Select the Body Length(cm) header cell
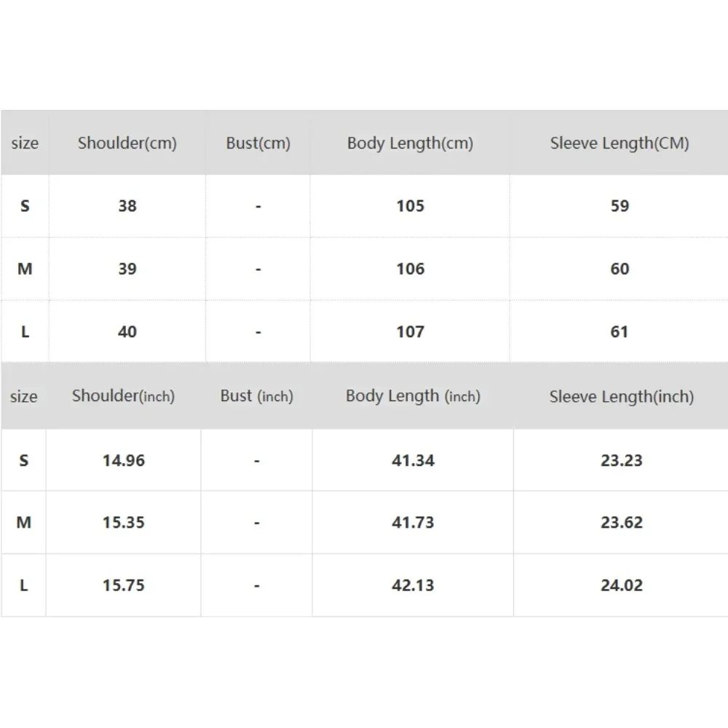Screen dimensions: 728x728 pyautogui.click(x=410, y=143)
